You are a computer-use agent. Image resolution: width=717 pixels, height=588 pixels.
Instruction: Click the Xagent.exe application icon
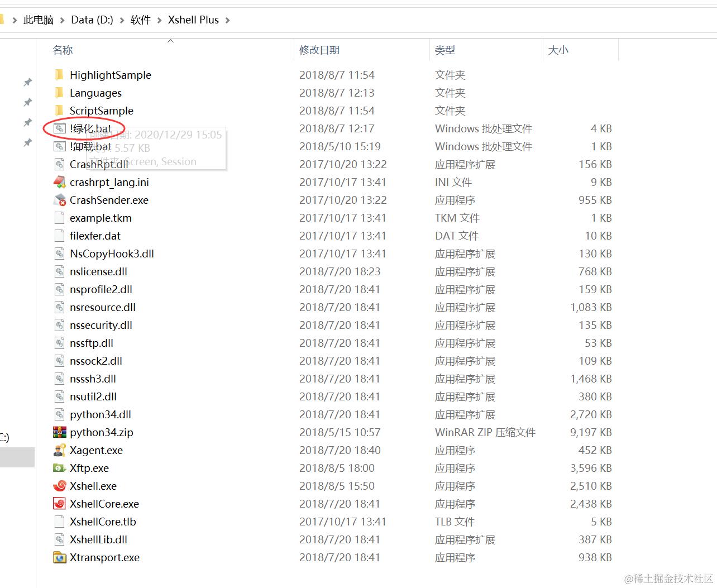click(59, 450)
